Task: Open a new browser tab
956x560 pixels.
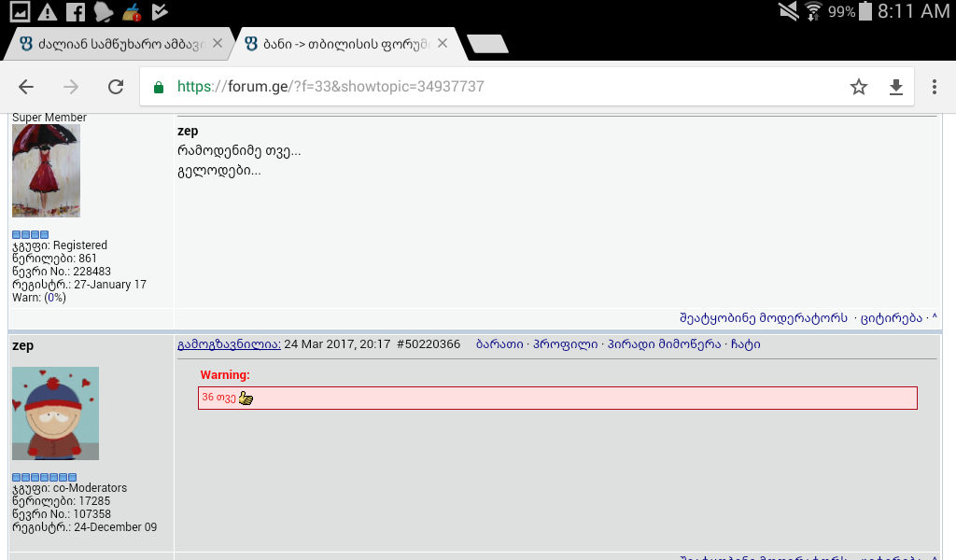Action: click(487, 44)
